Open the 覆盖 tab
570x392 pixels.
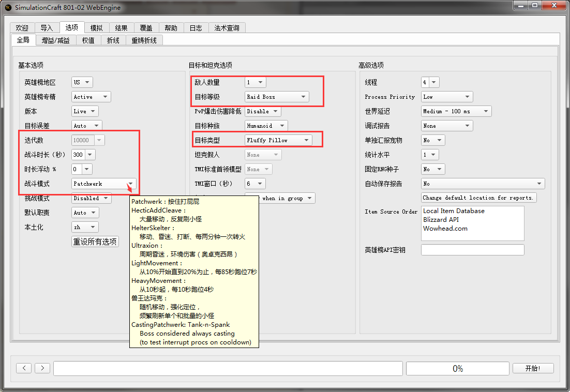(146, 28)
